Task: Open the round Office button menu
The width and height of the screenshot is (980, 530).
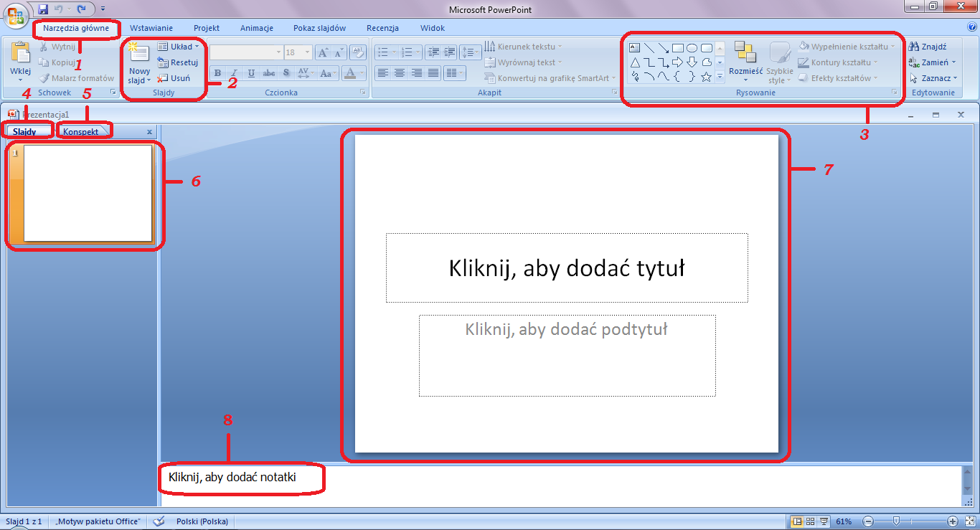Action: (x=16, y=14)
